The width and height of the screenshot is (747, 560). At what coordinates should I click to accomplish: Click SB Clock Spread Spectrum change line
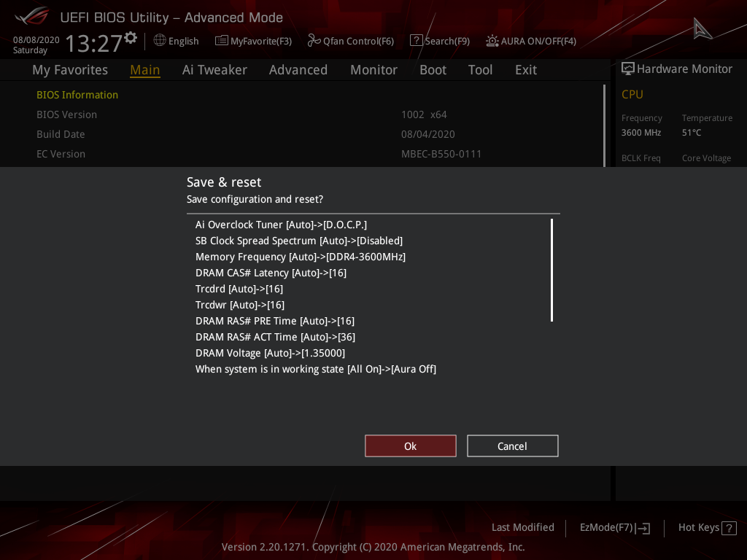coord(299,241)
